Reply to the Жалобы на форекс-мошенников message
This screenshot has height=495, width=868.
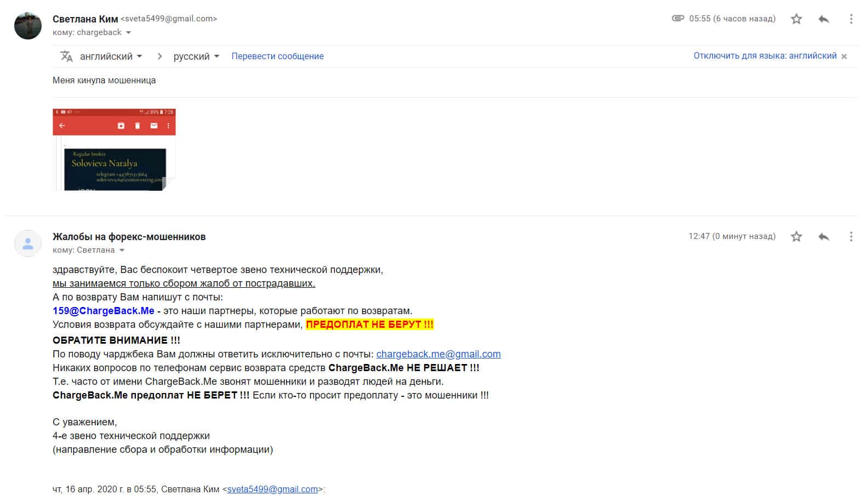click(x=823, y=237)
